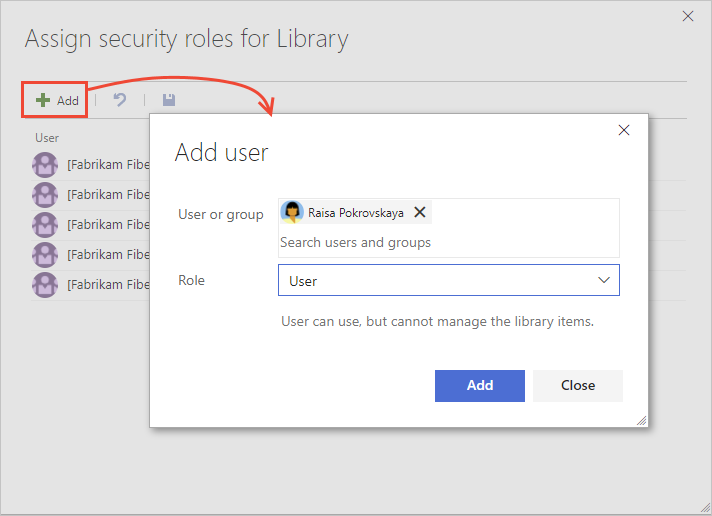Click the 'Add user' dialog heading

[x=222, y=153]
